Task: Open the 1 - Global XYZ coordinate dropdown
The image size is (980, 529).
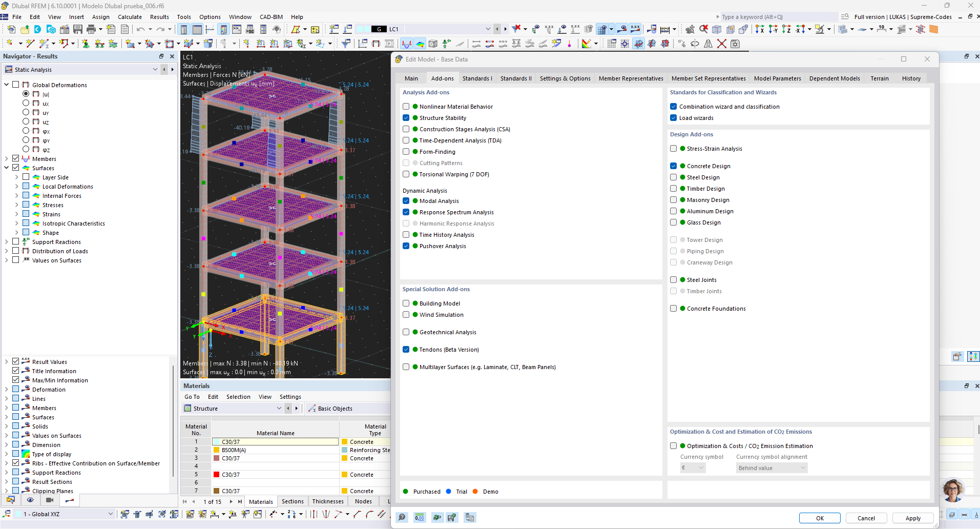Action: pyautogui.click(x=111, y=514)
